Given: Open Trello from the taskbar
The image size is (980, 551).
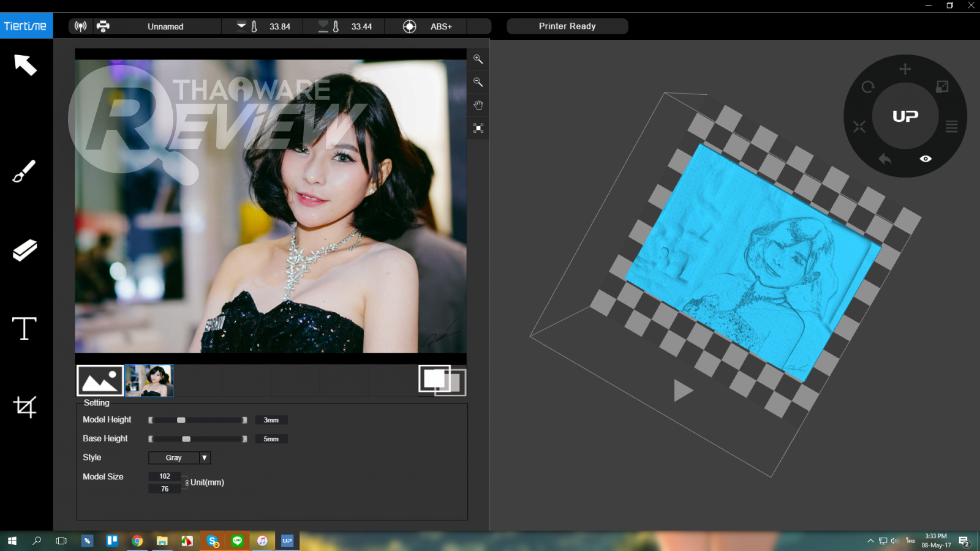Looking at the screenshot, I should click(112, 541).
